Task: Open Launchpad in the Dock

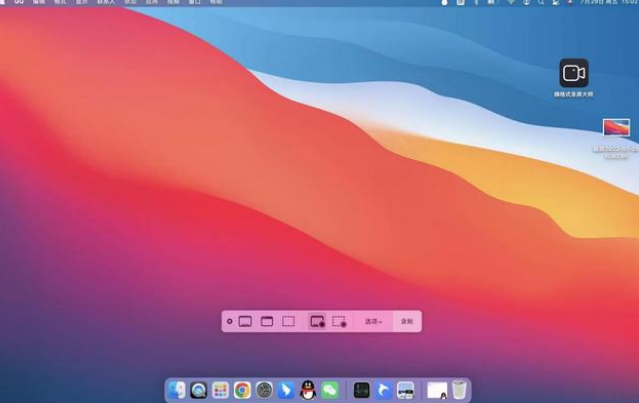Action: coord(220,390)
